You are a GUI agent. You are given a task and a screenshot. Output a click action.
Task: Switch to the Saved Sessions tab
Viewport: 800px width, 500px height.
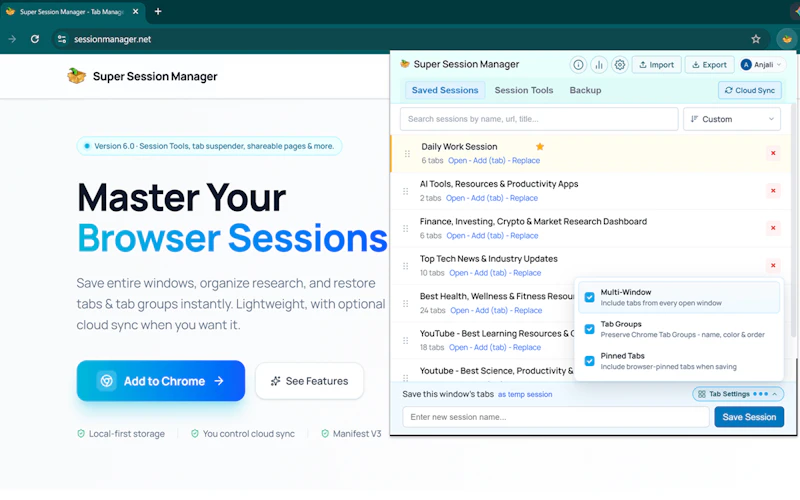pos(445,90)
